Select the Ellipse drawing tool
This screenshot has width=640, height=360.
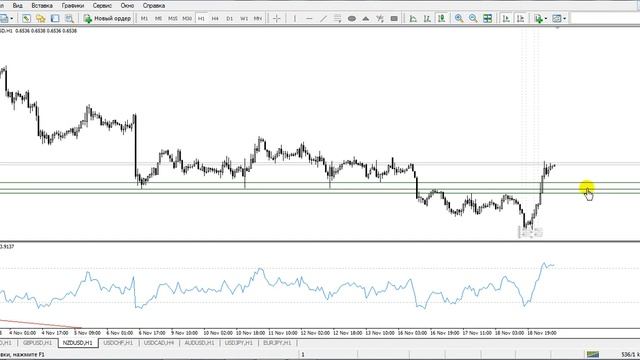pos(352,18)
